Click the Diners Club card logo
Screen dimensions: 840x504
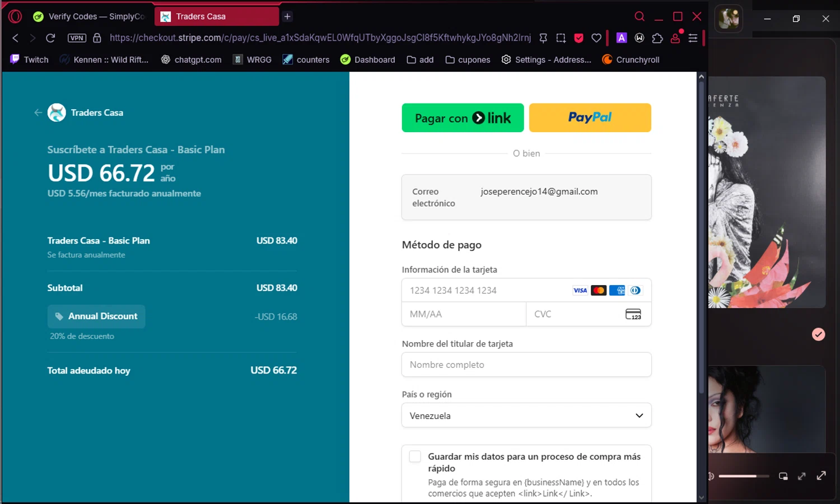coord(635,290)
